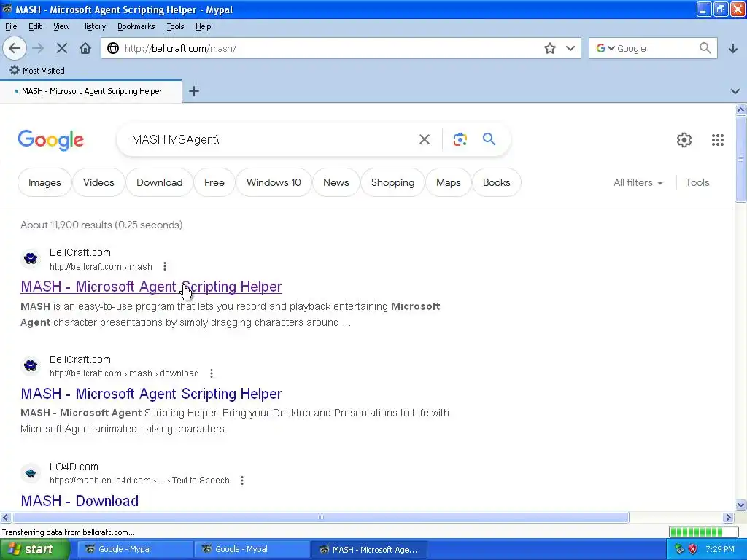Switch to Maps results
The image size is (747, 560).
[449, 182]
